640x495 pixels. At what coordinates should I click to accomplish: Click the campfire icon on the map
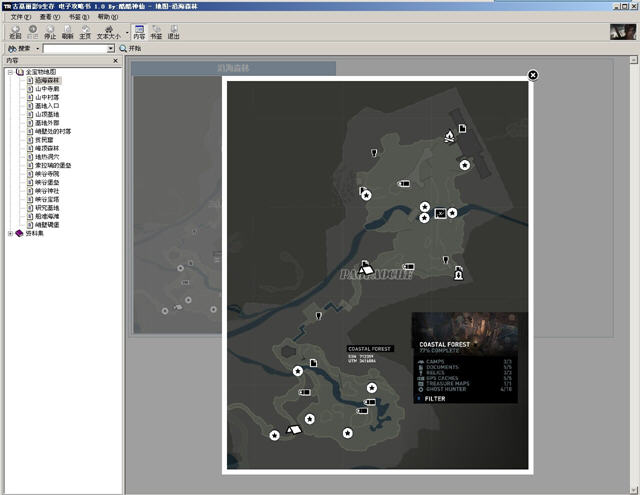[449, 136]
